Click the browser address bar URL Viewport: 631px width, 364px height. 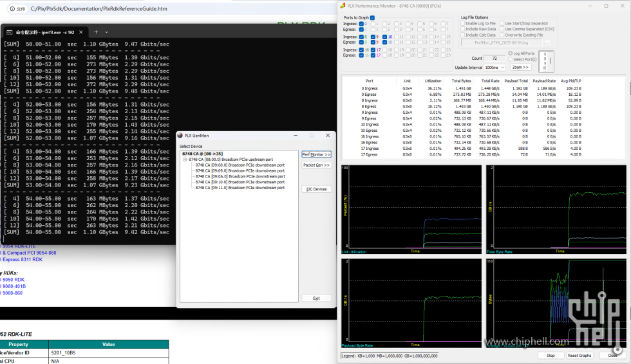99,8
